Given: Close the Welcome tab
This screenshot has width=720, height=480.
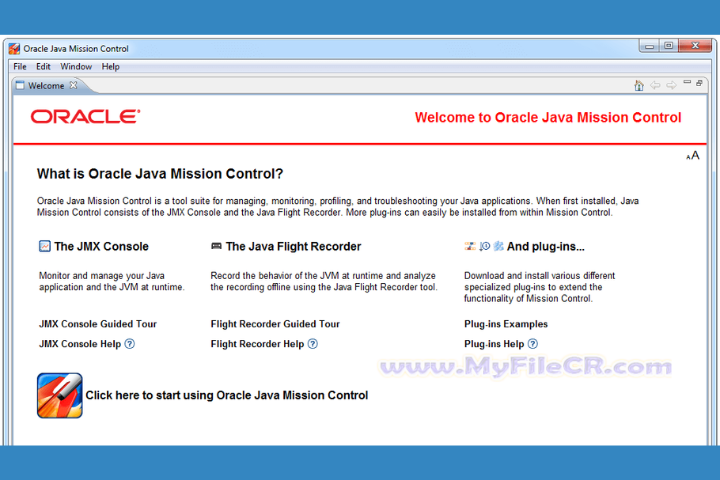Looking at the screenshot, I should pos(73,85).
